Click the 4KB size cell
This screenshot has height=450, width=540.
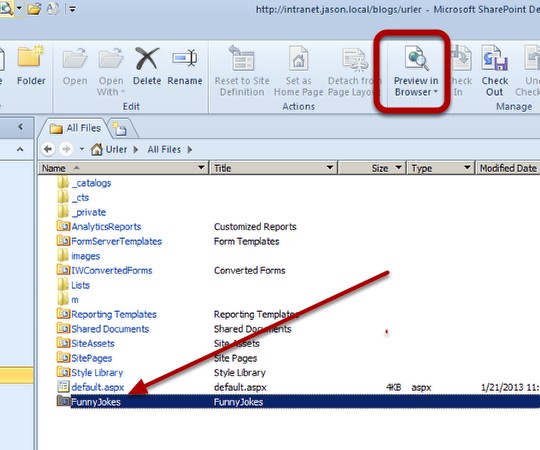pyautogui.click(x=393, y=387)
